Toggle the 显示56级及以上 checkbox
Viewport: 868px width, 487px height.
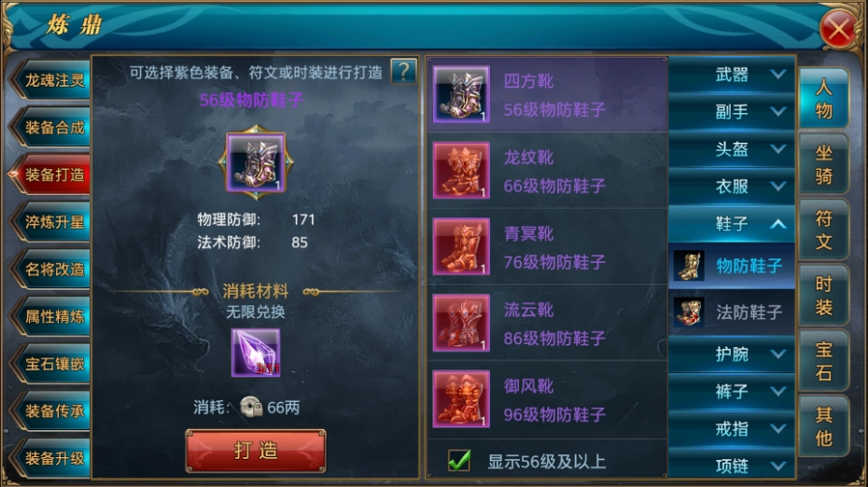pyautogui.click(x=459, y=461)
